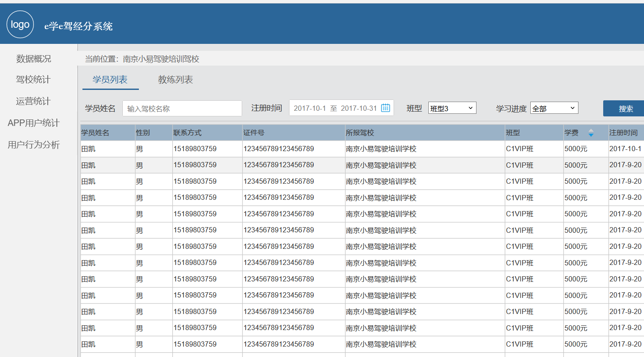The width and height of the screenshot is (644, 357).
Task: Click the blue 搜索 button
Action: [x=624, y=109]
